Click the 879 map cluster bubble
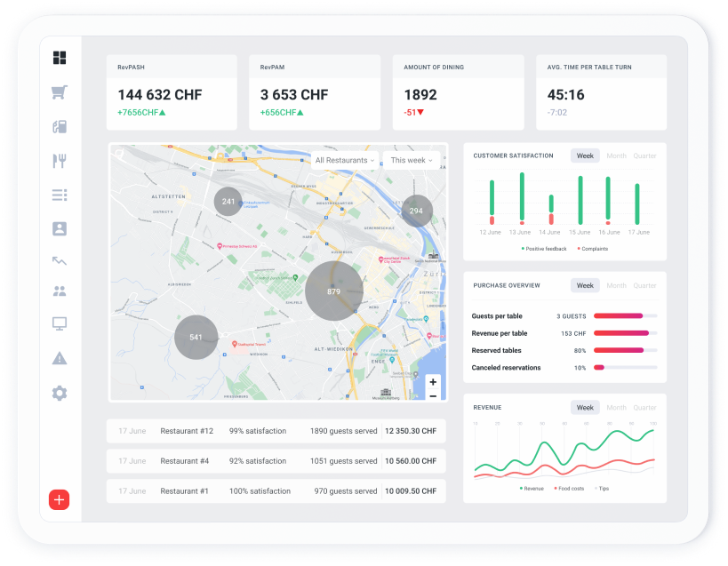Screen dimensions: 728x566 tap(334, 291)
